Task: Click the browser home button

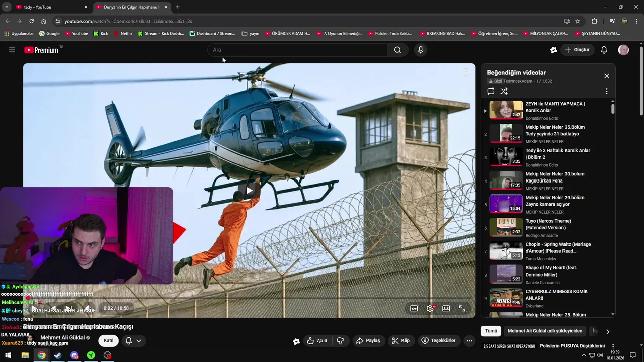Action: (44, 21)
